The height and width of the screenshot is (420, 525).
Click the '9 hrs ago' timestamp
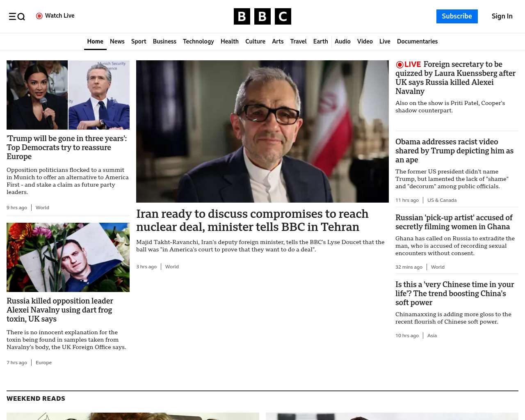17,208
